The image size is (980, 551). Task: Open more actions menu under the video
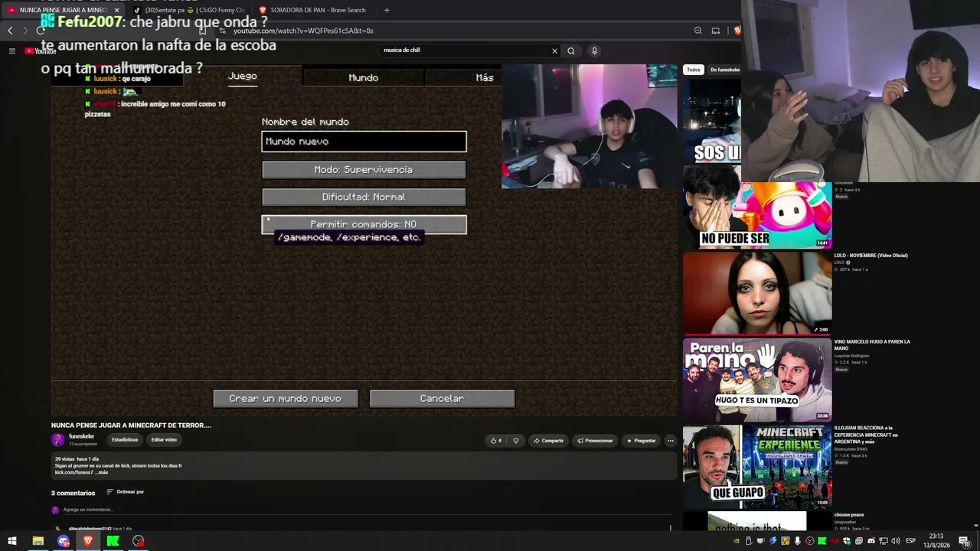(670, 441)
